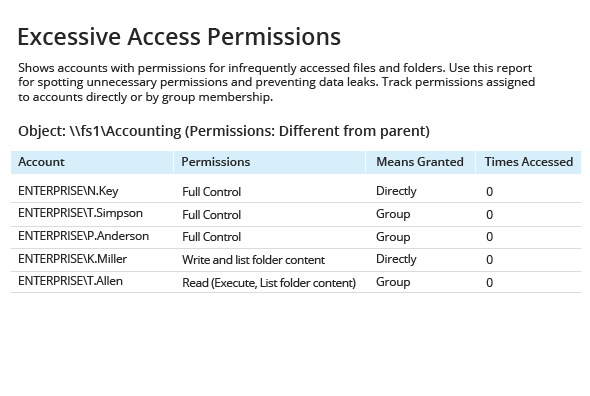Image resolution: width=590 pixels, height=396 pixels.
Task: Click Read (Execute, List folder content) cell
Action: click(x=269, y=283)
